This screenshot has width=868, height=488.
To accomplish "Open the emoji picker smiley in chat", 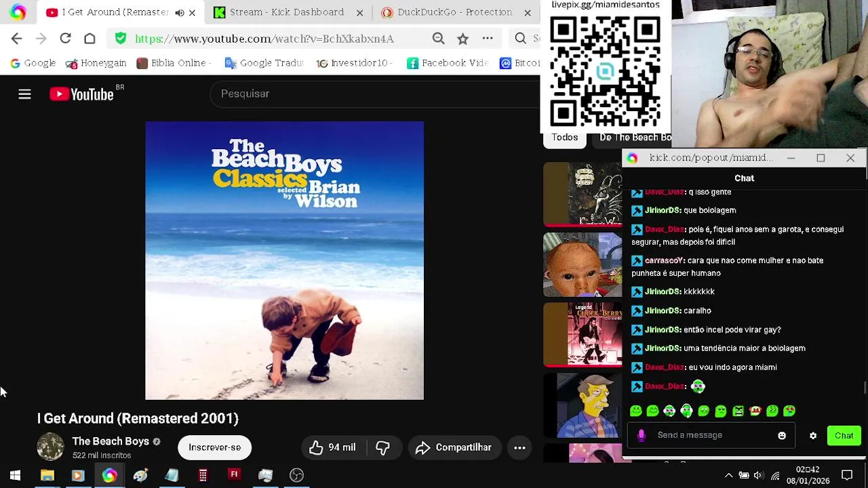I will (x=782, y=436).
